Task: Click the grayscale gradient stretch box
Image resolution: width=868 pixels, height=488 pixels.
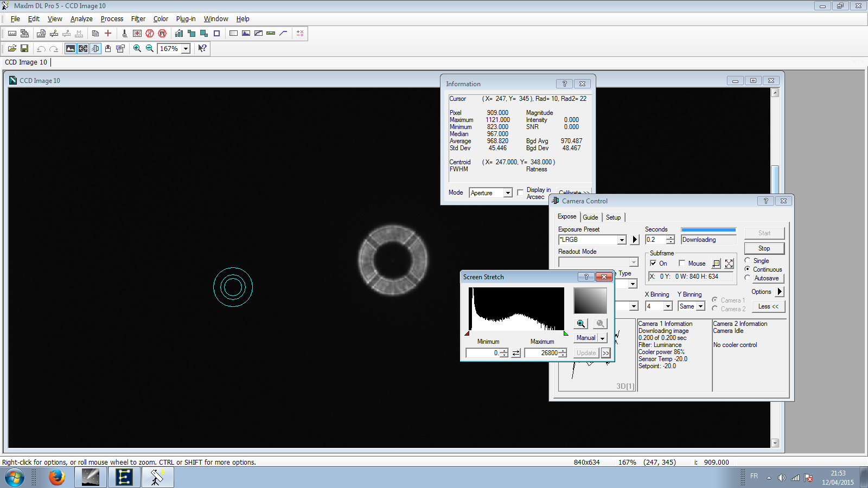Action: click(590, 300)
